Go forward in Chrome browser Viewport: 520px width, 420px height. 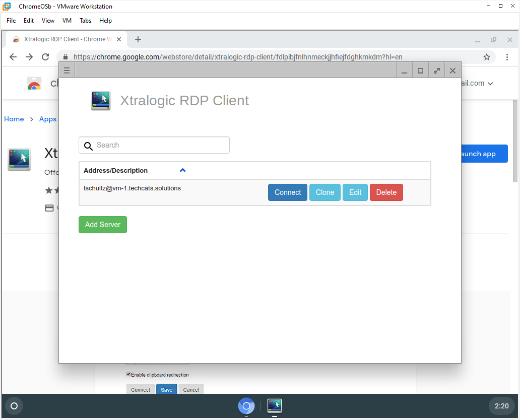coord(29,57)
